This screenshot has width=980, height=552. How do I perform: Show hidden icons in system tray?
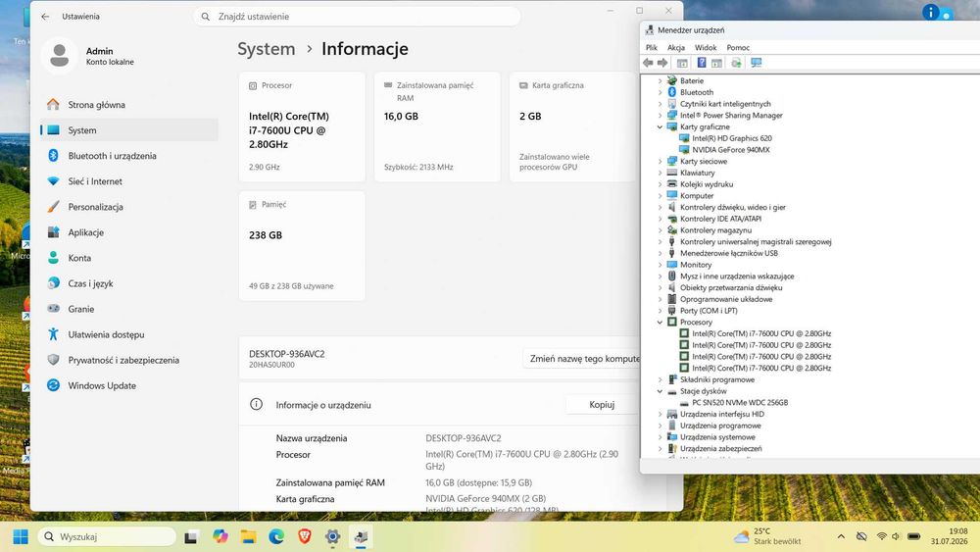pos(841,536)
